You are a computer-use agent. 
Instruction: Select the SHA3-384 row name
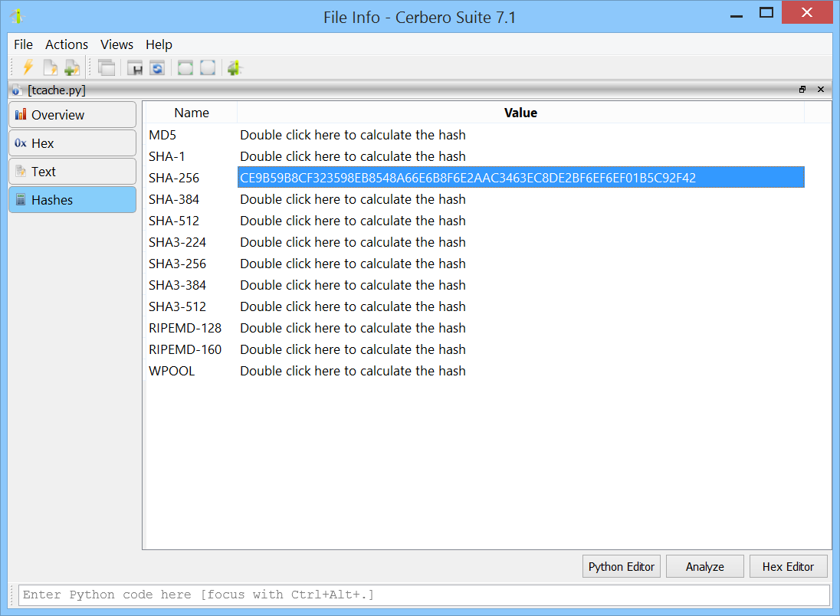point(177,285)
